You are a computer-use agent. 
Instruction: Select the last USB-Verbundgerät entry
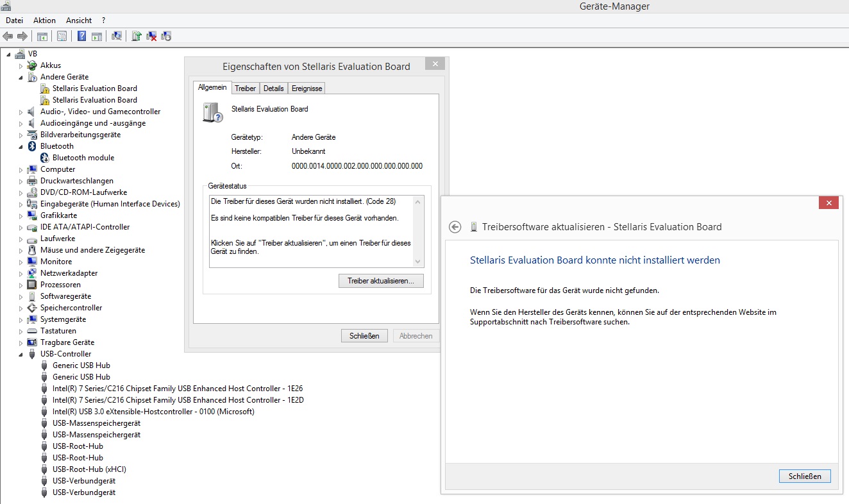pyautogui.click(x=84, y=492)
